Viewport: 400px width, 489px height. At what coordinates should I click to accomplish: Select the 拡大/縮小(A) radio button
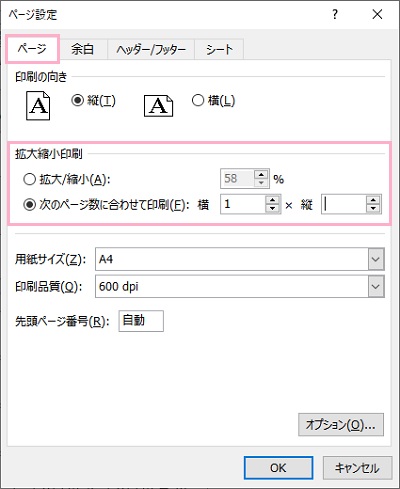[29, 179]
